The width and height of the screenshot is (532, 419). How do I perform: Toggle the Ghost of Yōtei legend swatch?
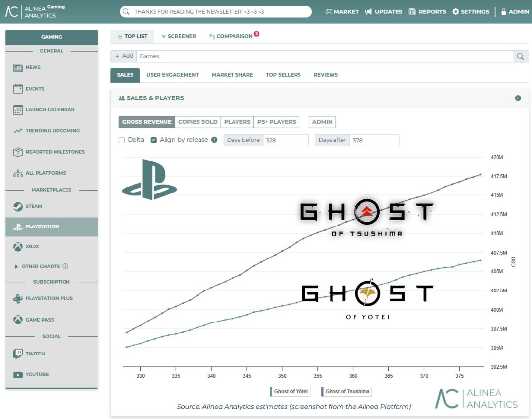[x=271, y=392]
